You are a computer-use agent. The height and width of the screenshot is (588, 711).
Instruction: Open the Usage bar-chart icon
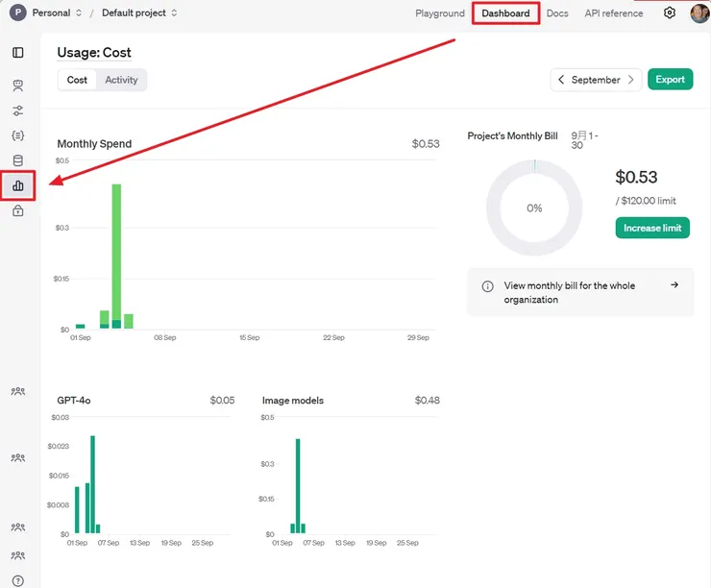(x=18, y=185)
